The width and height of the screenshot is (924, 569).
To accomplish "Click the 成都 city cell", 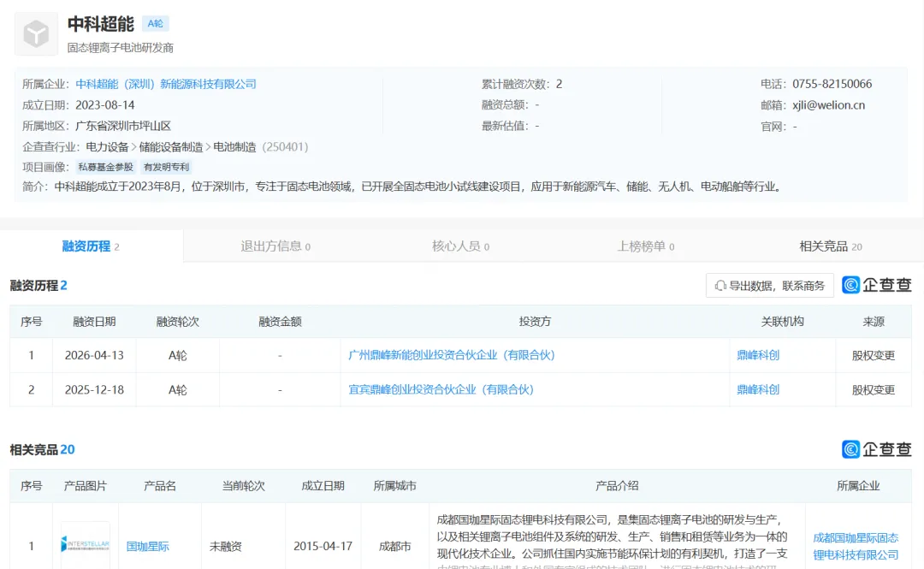I will tap(394, 547).
